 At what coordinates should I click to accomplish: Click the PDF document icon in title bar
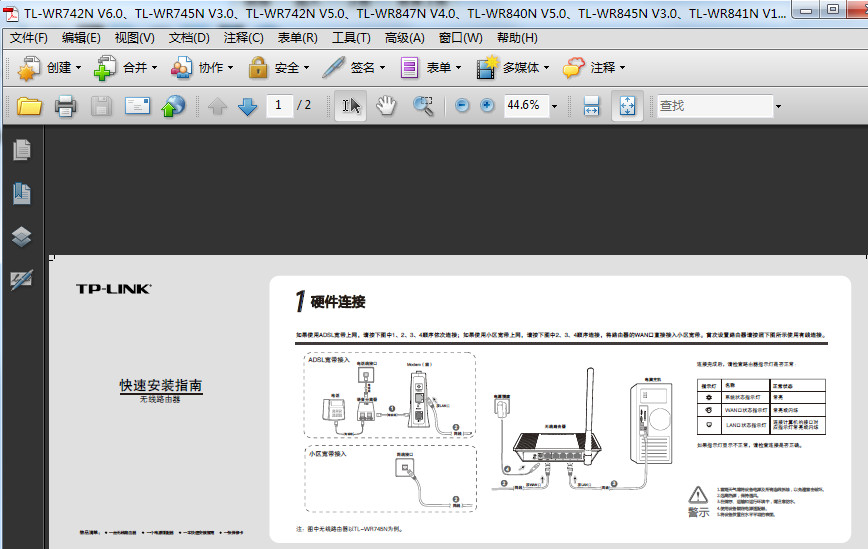11,13
